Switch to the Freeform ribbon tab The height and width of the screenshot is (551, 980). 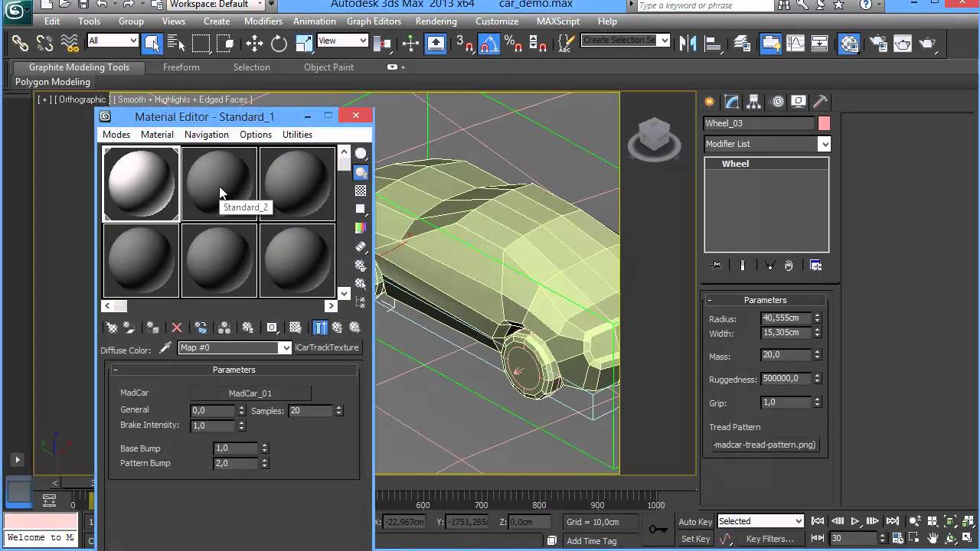[x=181, y=67]
